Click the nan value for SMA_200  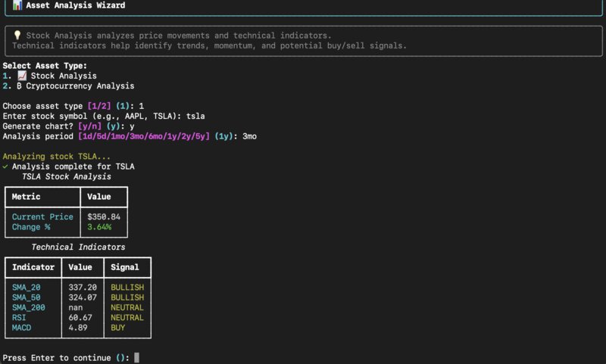[x=75, y=307]
